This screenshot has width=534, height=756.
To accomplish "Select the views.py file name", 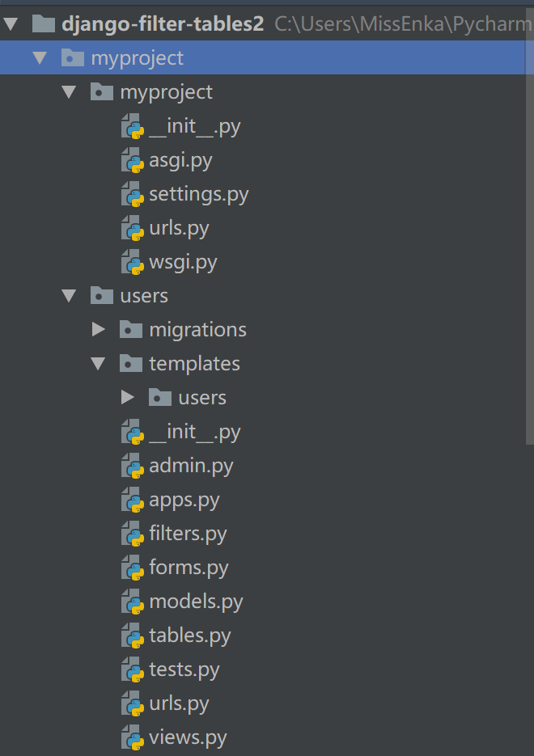I will click(189, 737).
